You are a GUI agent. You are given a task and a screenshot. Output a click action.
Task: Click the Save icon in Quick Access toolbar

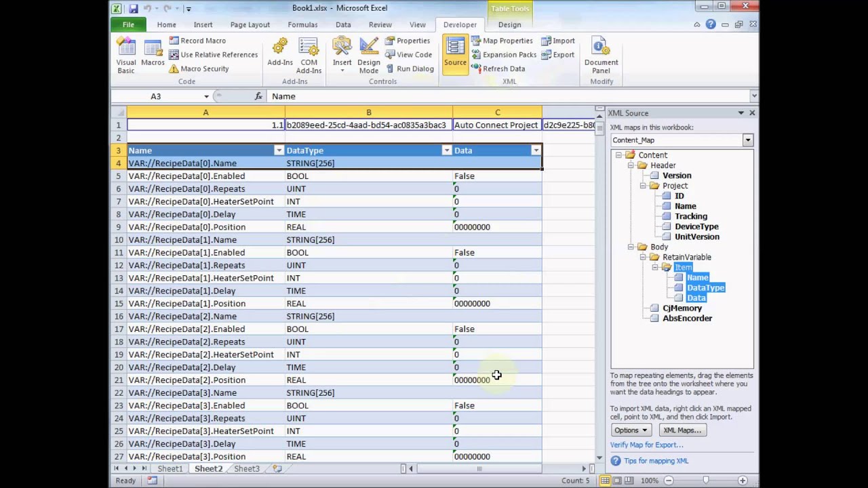coord(134,8)
